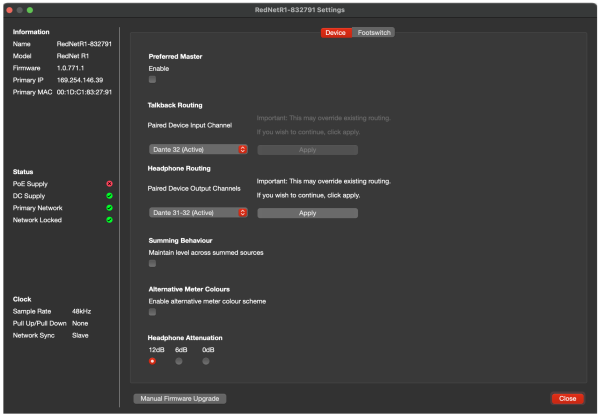The height and width of the screenshot is (417, 600).
Task: Click the device name RedNetR1-832791 in Information
Action: [x=84, y=44]
